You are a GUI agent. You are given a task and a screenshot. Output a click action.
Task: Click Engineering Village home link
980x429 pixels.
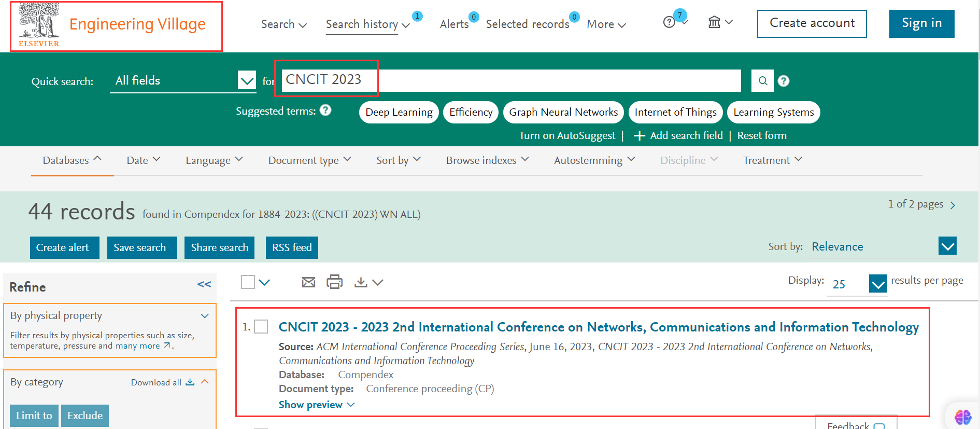(137, 24)
